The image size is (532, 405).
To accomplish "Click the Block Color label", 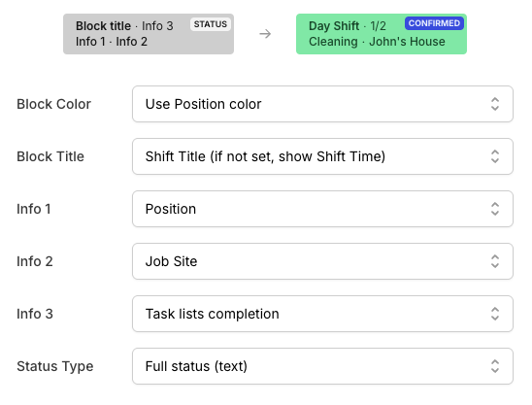I will click(53, 104).
